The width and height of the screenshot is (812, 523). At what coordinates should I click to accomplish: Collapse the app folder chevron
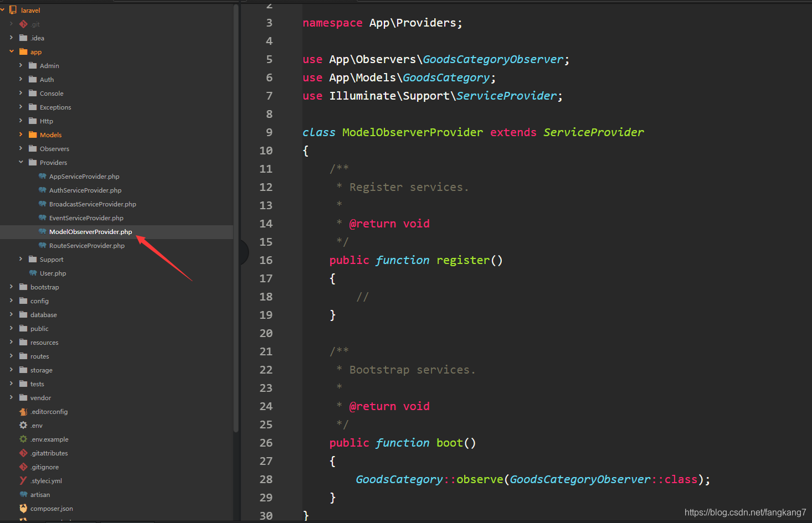pyautogui.click(x=11, y=51)
